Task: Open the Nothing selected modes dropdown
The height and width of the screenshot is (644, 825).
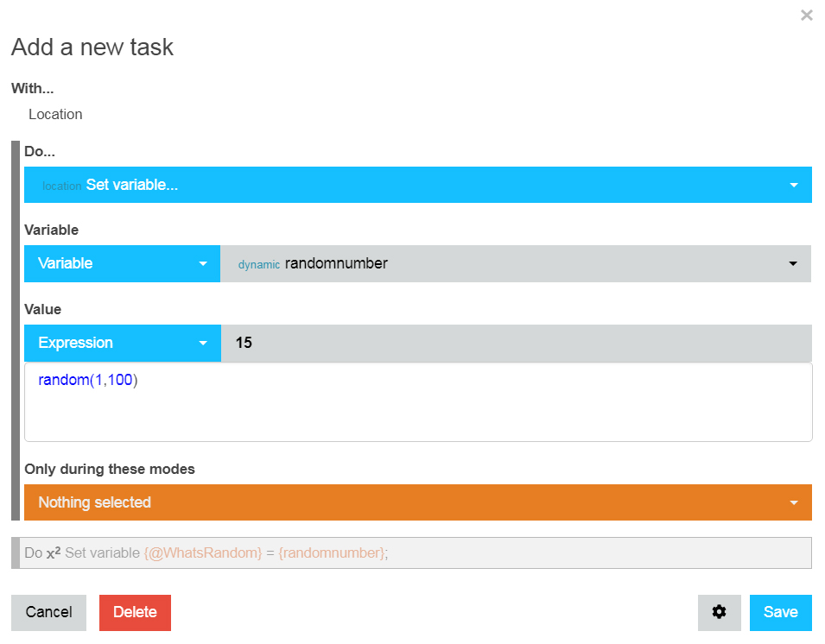Action: pyautogui.click(x=418, y=502)
